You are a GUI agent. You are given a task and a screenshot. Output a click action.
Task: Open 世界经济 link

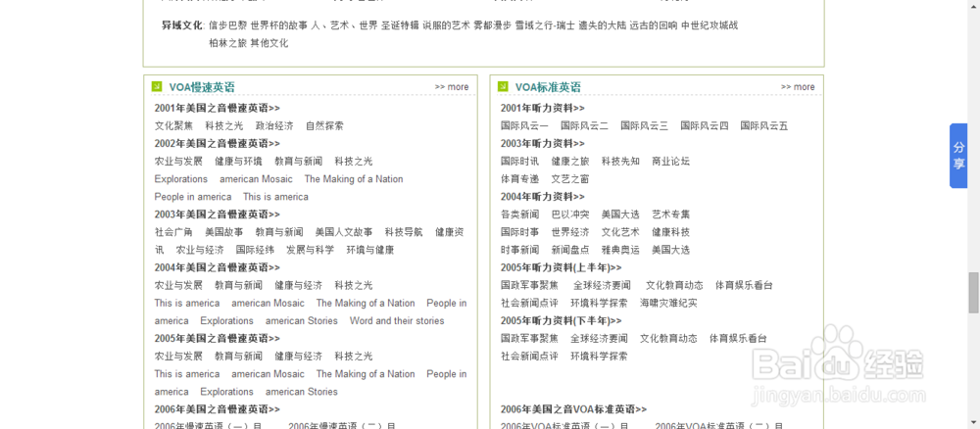(570, 232)
